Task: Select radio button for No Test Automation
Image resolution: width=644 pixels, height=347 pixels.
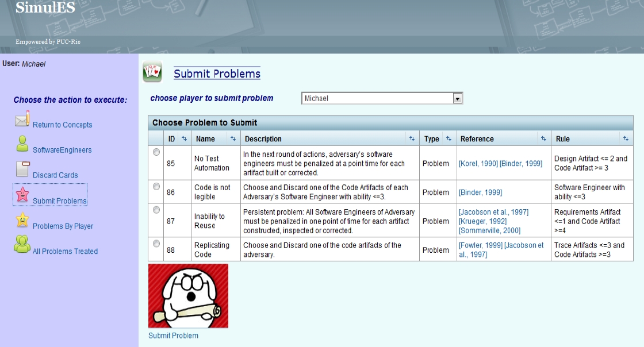Action: (156, 153)
